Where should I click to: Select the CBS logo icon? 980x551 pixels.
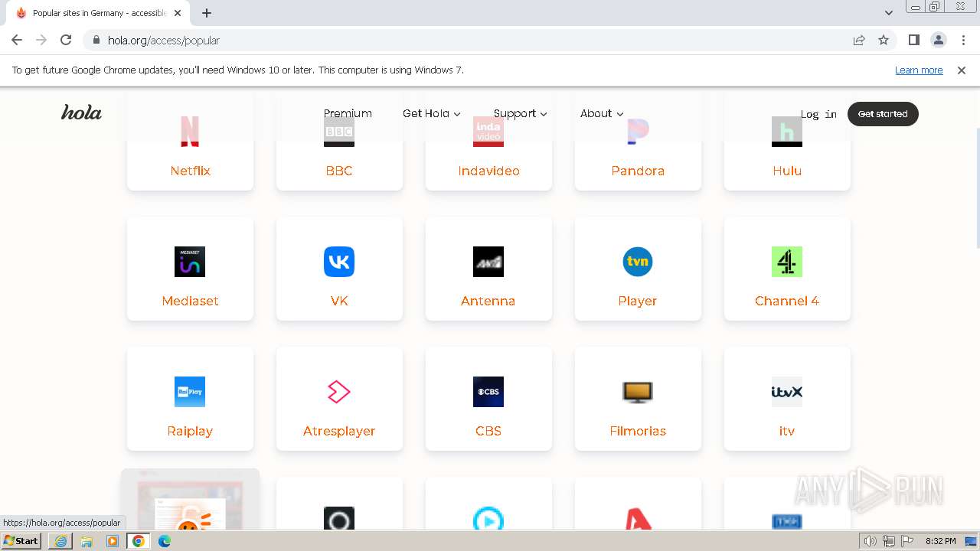point(488,392)
